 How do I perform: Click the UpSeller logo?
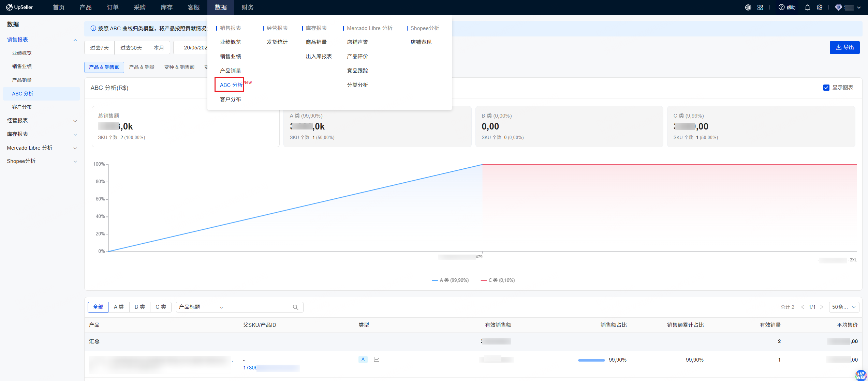[x=19, y=7]
